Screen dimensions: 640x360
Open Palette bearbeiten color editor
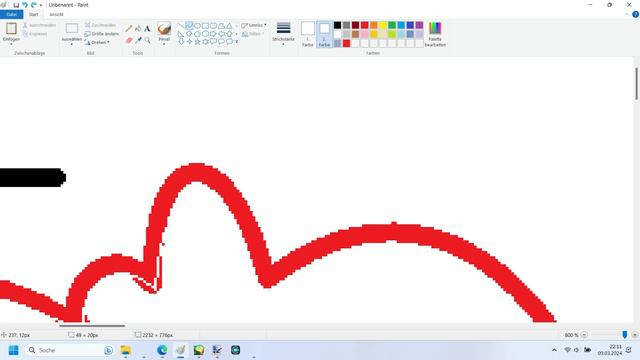coord(435,34)
